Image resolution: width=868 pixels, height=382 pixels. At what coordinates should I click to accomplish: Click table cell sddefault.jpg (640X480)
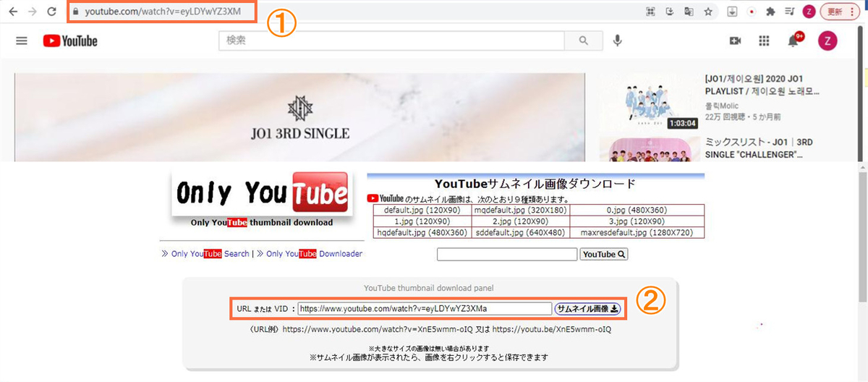521,233
